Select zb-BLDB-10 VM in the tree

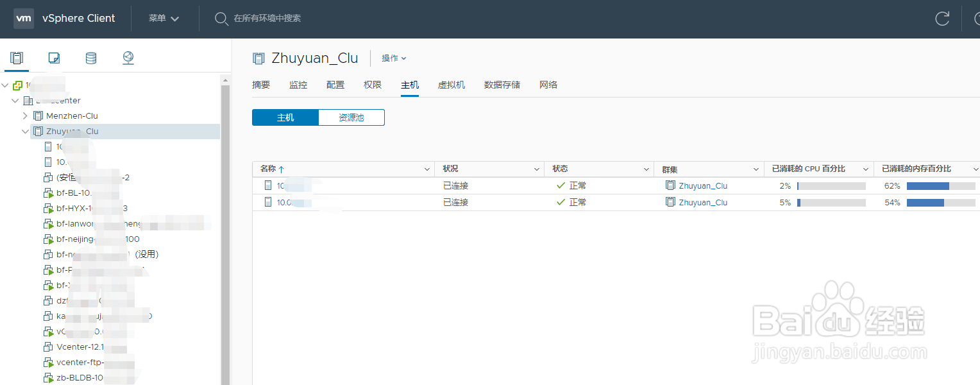point(80,378)
